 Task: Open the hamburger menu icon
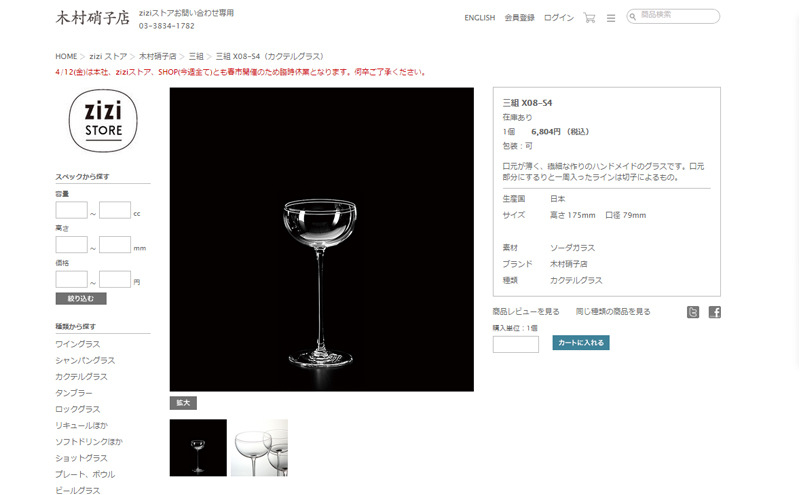pyautogui.click(x=611, y=18)
